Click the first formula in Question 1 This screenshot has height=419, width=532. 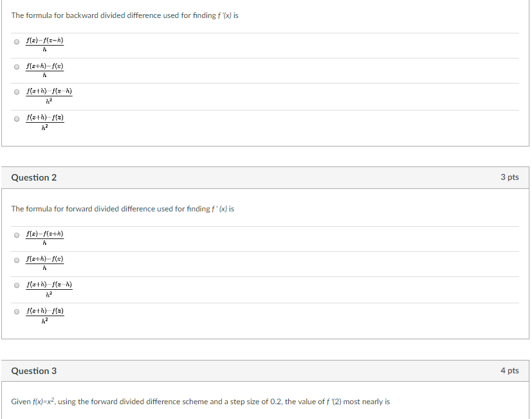pos(44,44)
